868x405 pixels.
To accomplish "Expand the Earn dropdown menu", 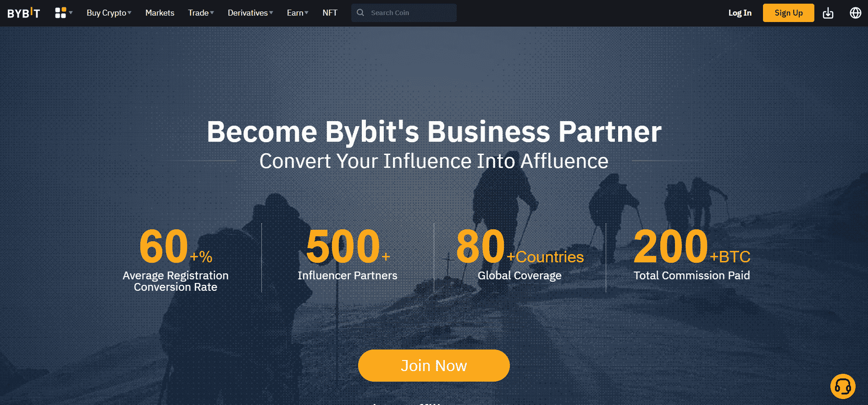I will [298, 13].
